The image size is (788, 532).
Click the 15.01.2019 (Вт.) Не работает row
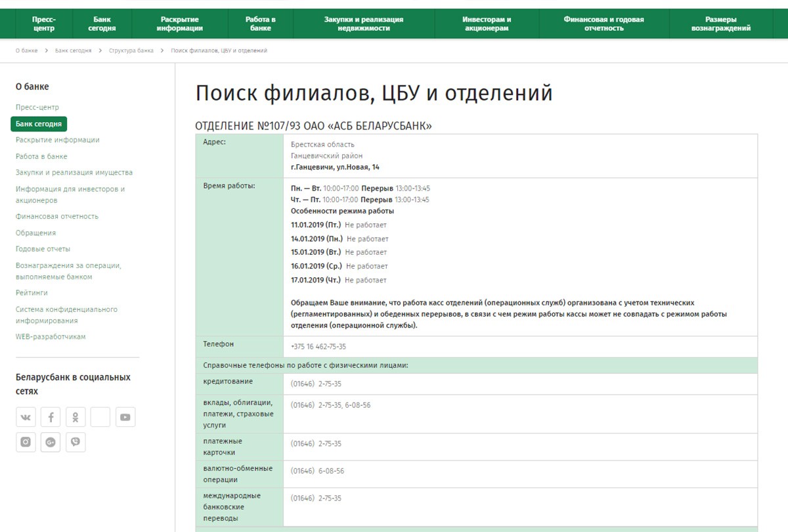339,252
